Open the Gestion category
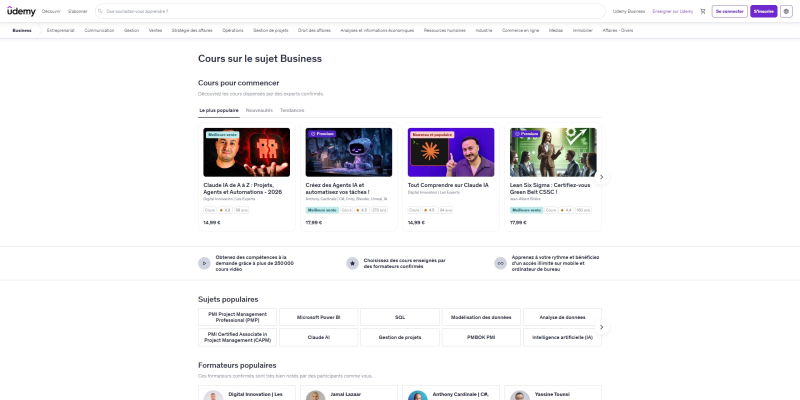Image resolution: width=800 pixels, height=400 pixels. point(131,31)
